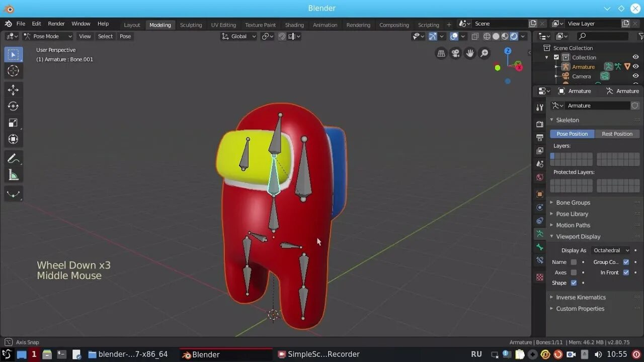This screenshot has height=362, width=644.
Task: Open the Pose Mode dropdown
Action: [48, 36]
